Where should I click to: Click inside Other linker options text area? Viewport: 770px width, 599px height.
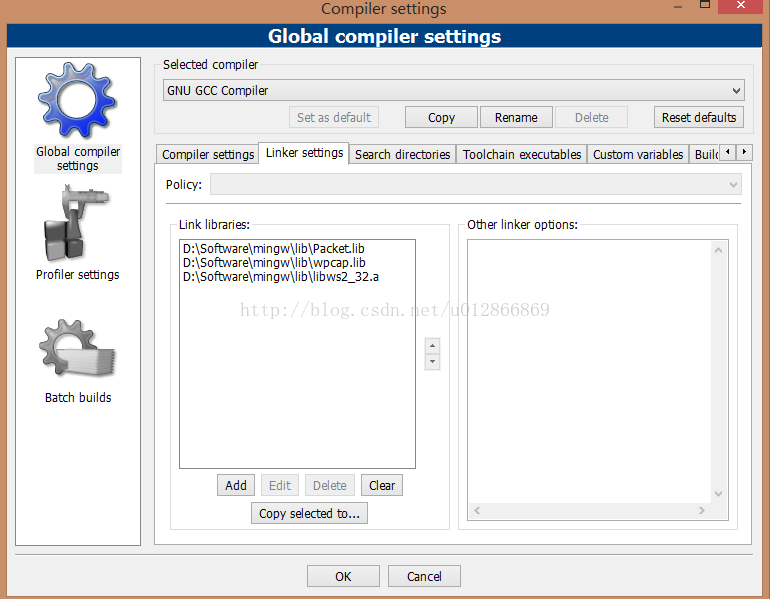589,372
